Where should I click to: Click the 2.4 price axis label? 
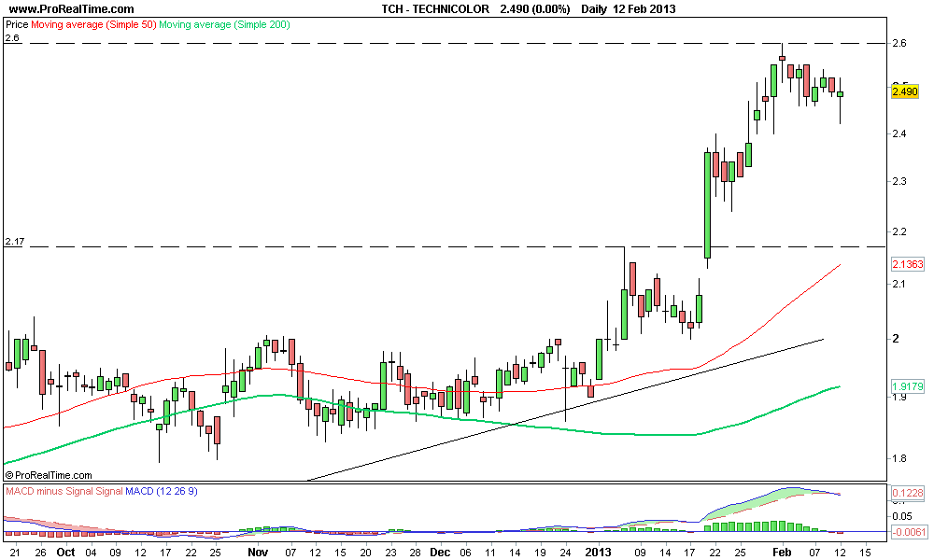[x=899, y=133]
